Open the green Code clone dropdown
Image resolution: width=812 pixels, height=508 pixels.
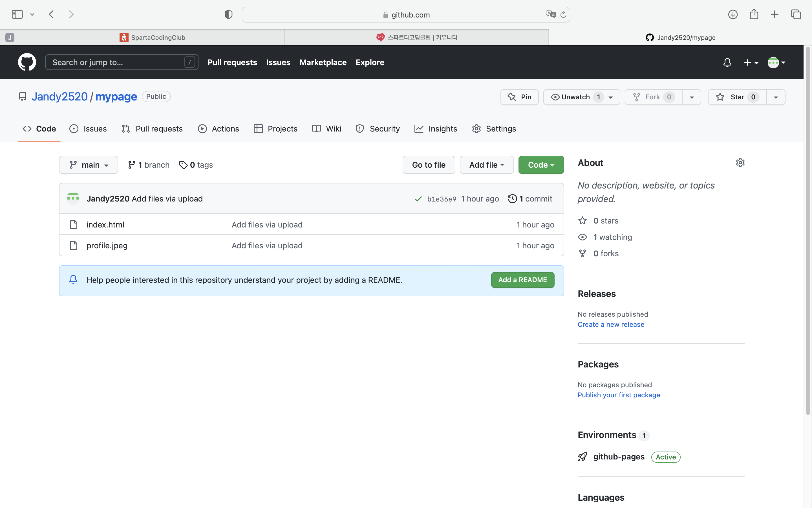click(541, 165)
